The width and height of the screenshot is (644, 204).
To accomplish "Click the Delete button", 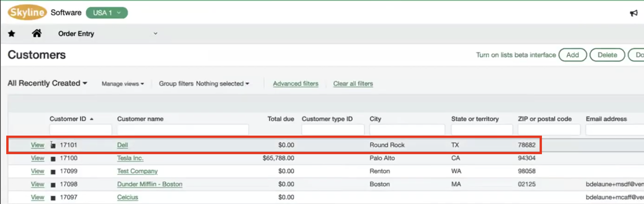I will pos(607,55).
